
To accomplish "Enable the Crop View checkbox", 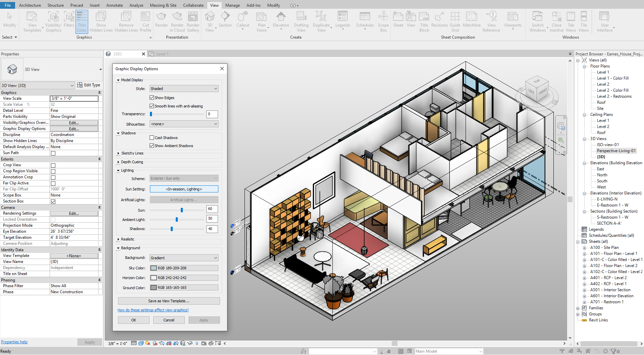I will (x=53, y=165).
